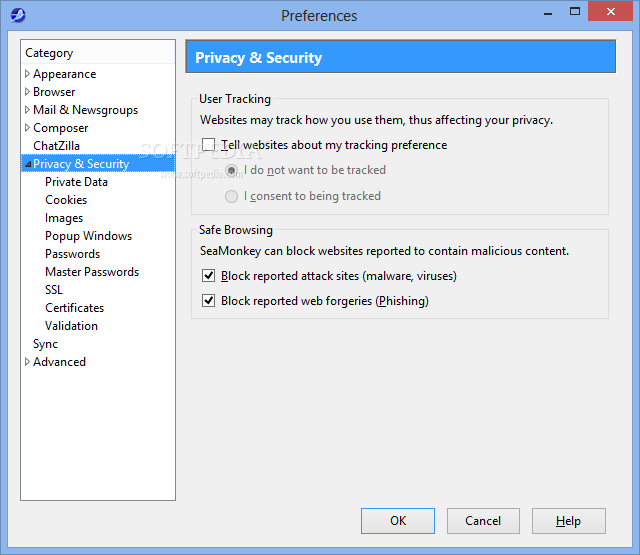Open the SSL pane
Image resolution: width=640 pixels, height=555 pixels.
[x=54, y=290]
